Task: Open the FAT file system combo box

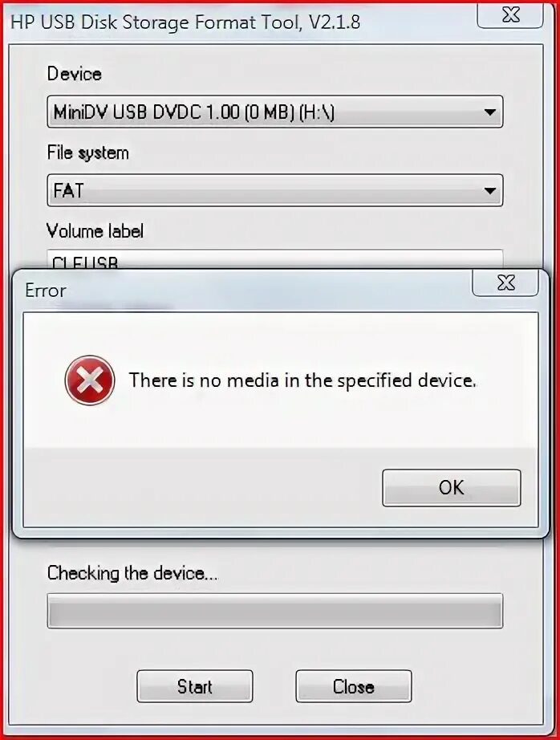Action: click(x=275, y=190)
